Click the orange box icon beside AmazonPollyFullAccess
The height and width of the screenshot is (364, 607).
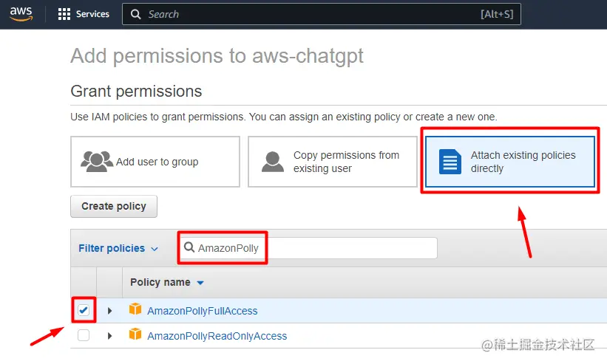coord(135,309)
